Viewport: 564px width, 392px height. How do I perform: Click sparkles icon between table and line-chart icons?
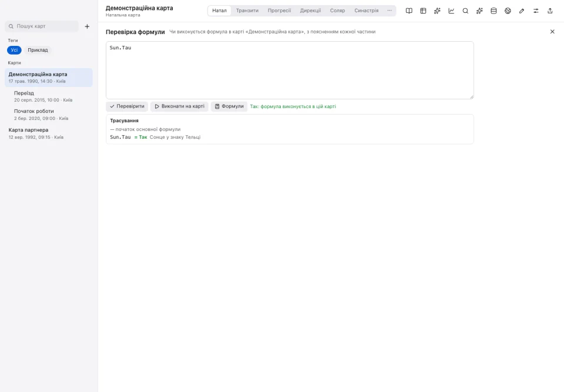[437, 11]
